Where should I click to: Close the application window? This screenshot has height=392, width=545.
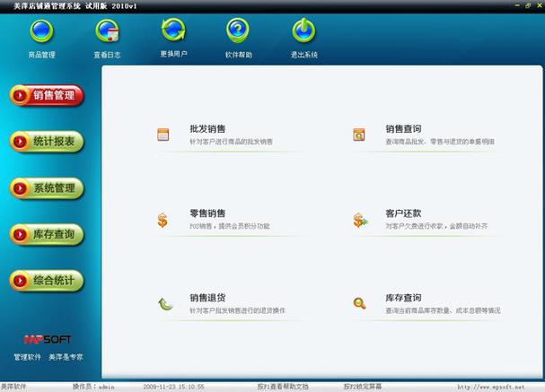pos(540,5)
